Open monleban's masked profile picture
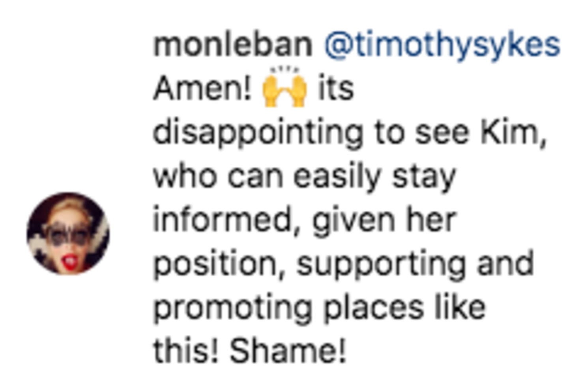 (x=68, y=233)
